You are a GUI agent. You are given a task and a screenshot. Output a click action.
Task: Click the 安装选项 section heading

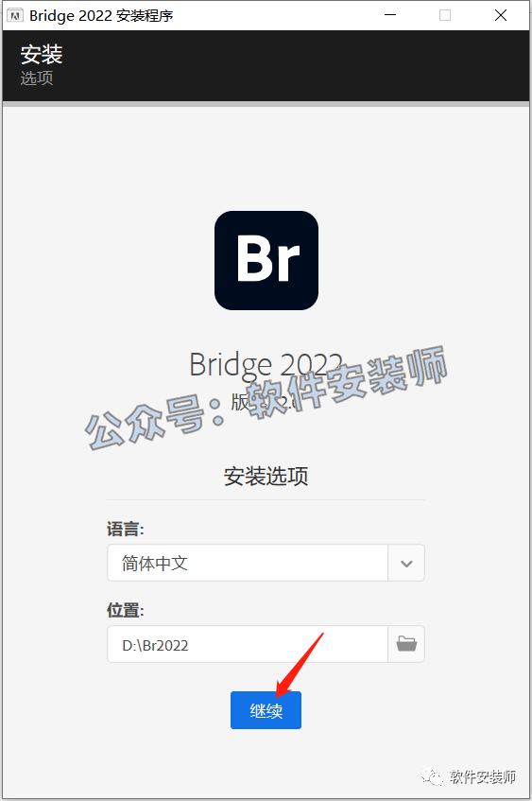point(266,476)
